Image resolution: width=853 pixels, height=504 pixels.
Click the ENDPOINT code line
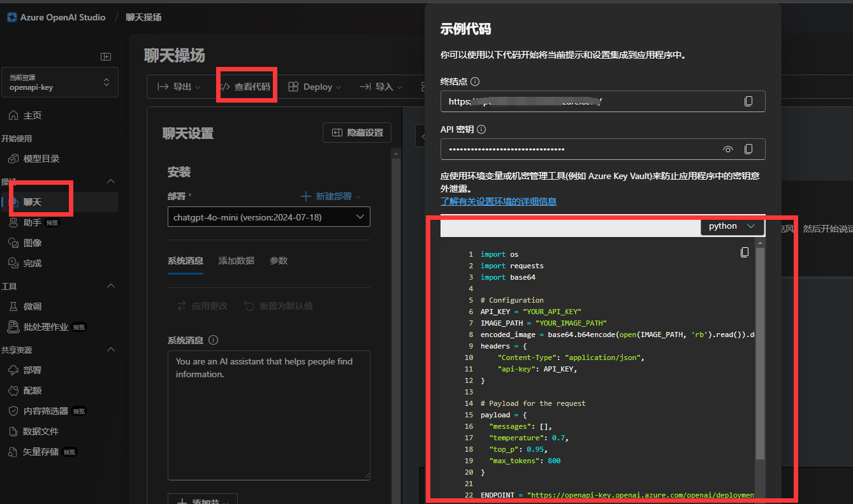(618, 495)
